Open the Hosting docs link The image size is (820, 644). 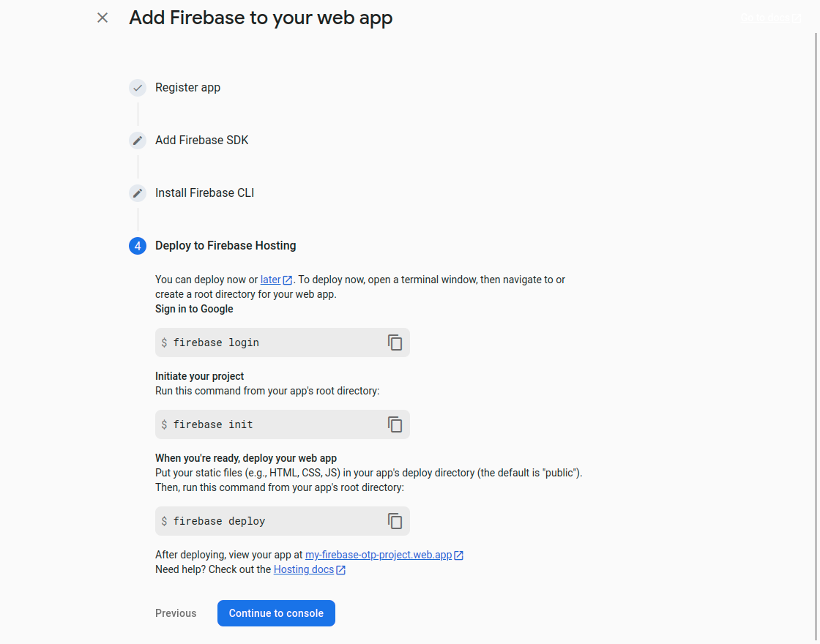coord(303,569)
